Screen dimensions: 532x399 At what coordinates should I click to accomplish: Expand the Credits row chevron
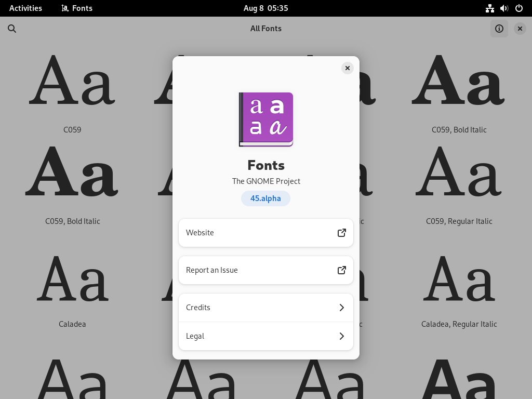click(x=342, y=308)
